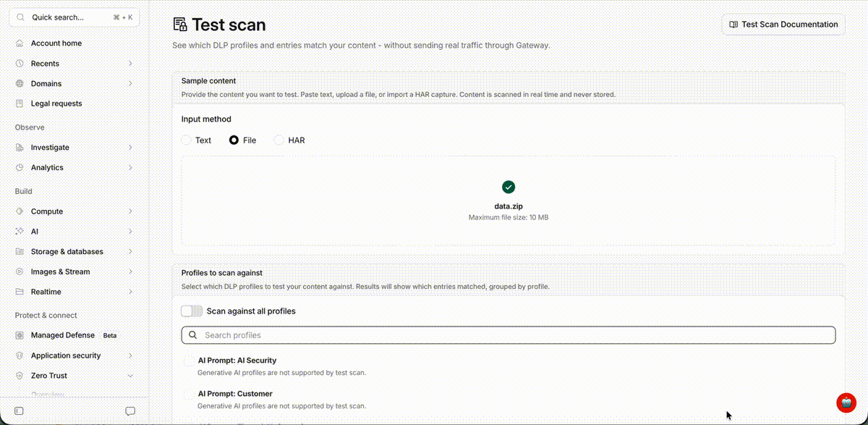Screen dimensions: 868x425
Task: Expand the Recents chevron
Action: (x=130, y=64)
